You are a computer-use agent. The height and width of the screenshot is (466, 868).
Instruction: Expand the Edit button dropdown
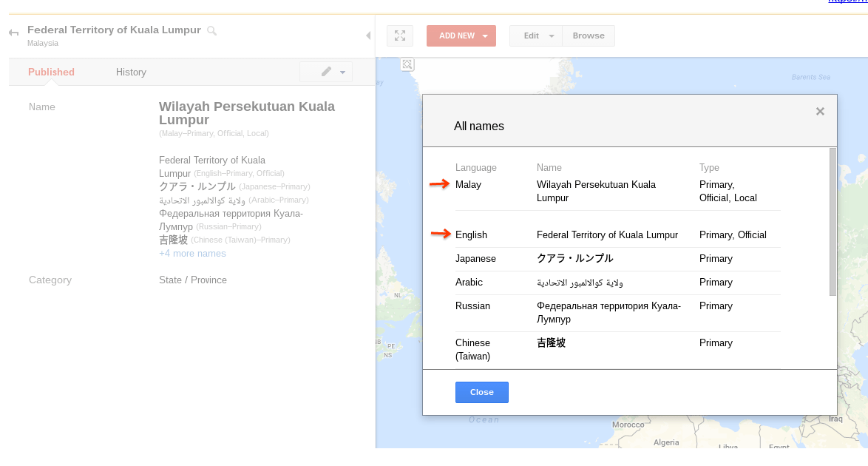(551, 35)
